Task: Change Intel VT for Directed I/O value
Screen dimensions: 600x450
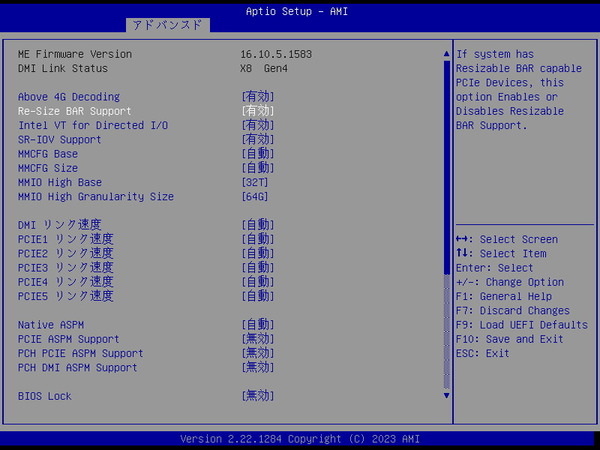Action: [x=258, y=125]
